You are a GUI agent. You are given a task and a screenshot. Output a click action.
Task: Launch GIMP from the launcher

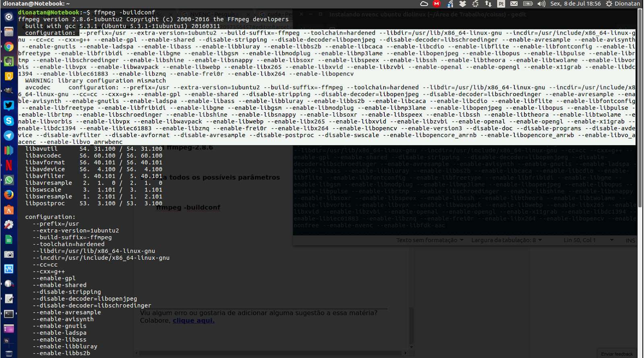coord(8,91)
